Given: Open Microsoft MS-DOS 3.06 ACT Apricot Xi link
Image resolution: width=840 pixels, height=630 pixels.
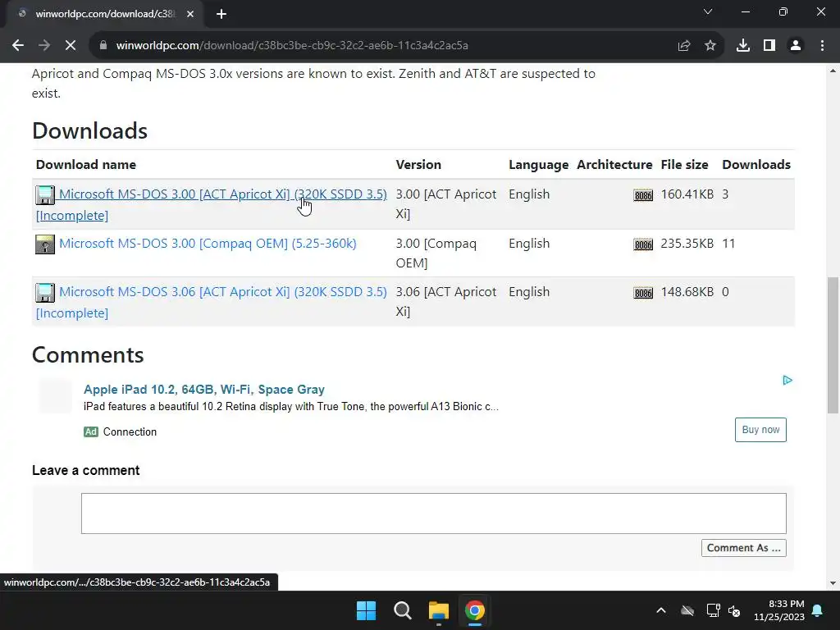Looking at the screenshot, I should (223, 291).
